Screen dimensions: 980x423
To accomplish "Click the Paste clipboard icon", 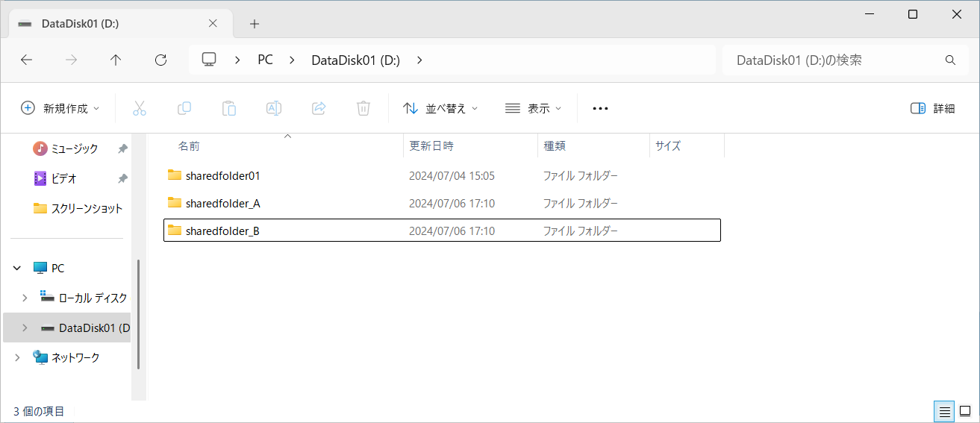I will point(229,108).
